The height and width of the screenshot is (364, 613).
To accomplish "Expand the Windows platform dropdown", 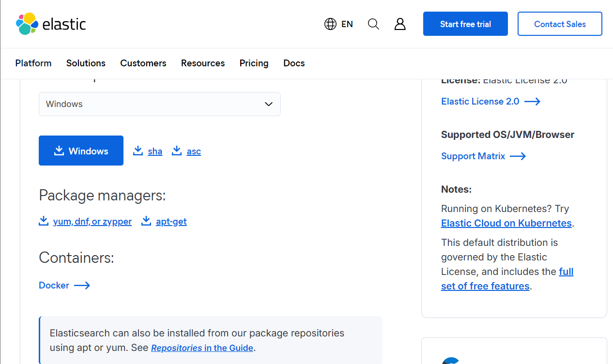I will (x=160, y=104).
